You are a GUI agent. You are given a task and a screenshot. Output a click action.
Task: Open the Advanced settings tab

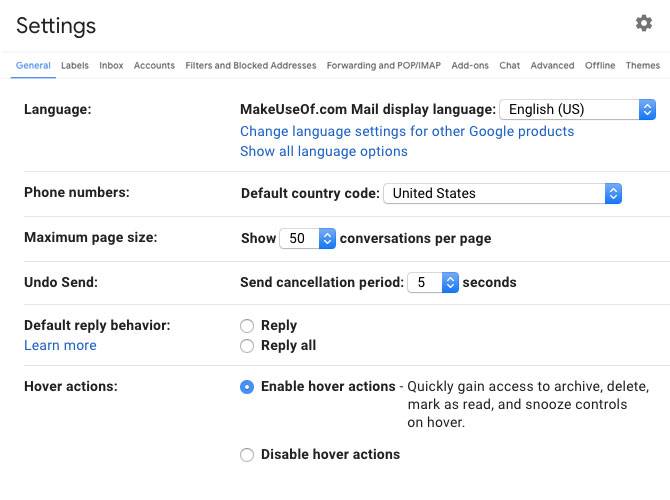coord(552,66)
